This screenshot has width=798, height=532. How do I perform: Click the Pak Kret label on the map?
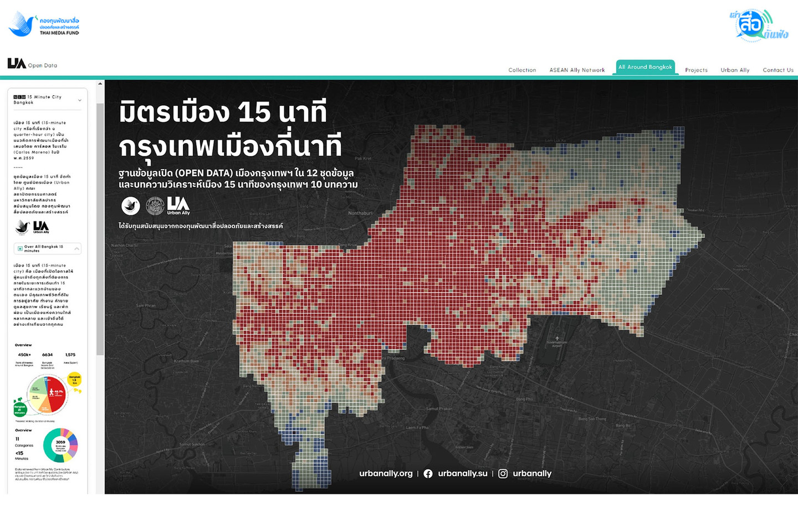point(363,158)
